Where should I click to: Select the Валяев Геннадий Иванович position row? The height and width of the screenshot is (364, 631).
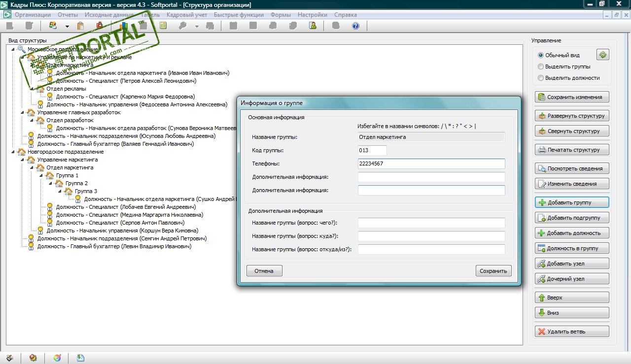pos(115,144)
